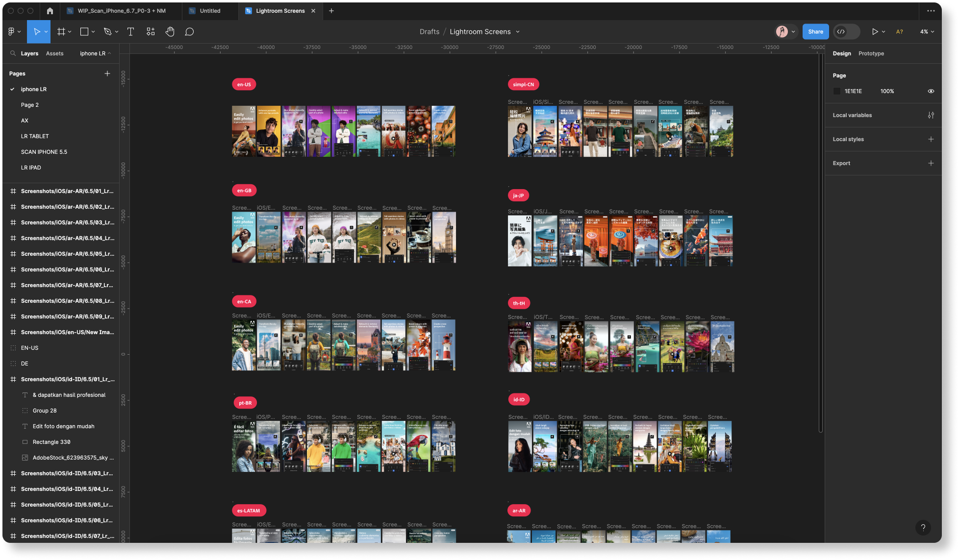Viewport: 959px width, 560px height.
Task: Click the Share button
Action: click(815, 32)
